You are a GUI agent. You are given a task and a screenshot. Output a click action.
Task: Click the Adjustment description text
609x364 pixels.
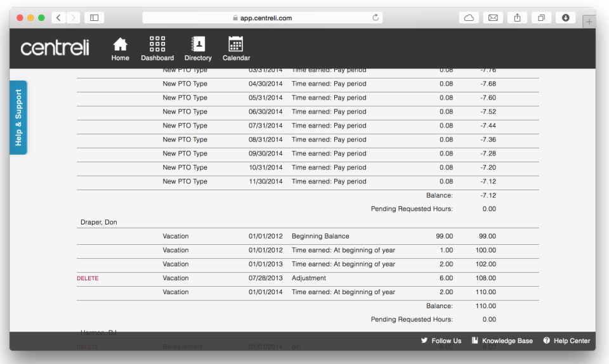309,278
